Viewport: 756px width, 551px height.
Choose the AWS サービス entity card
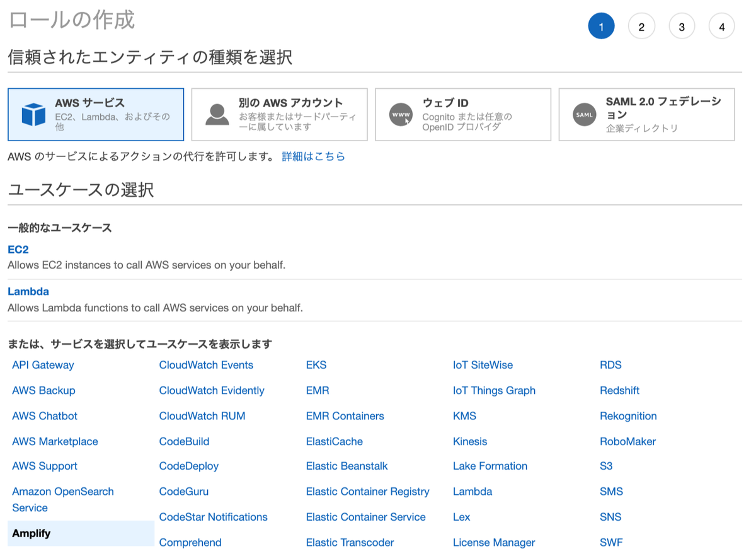[x=96, y=114]
